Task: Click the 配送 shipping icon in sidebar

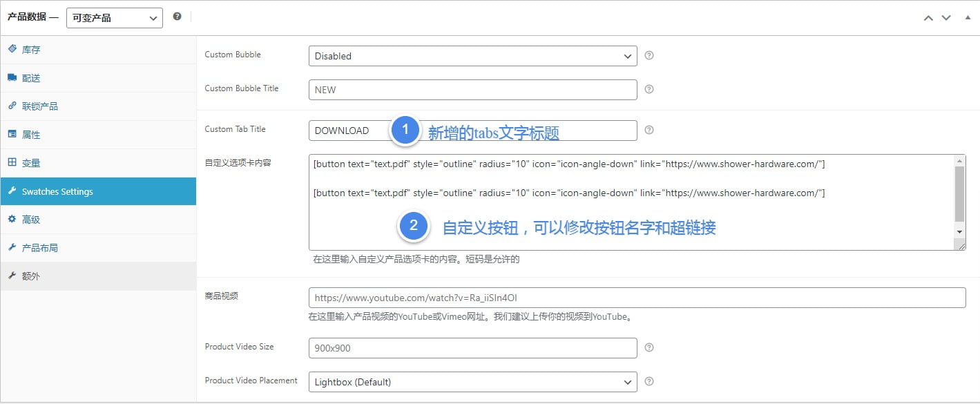Action: (x=13, y=77)
